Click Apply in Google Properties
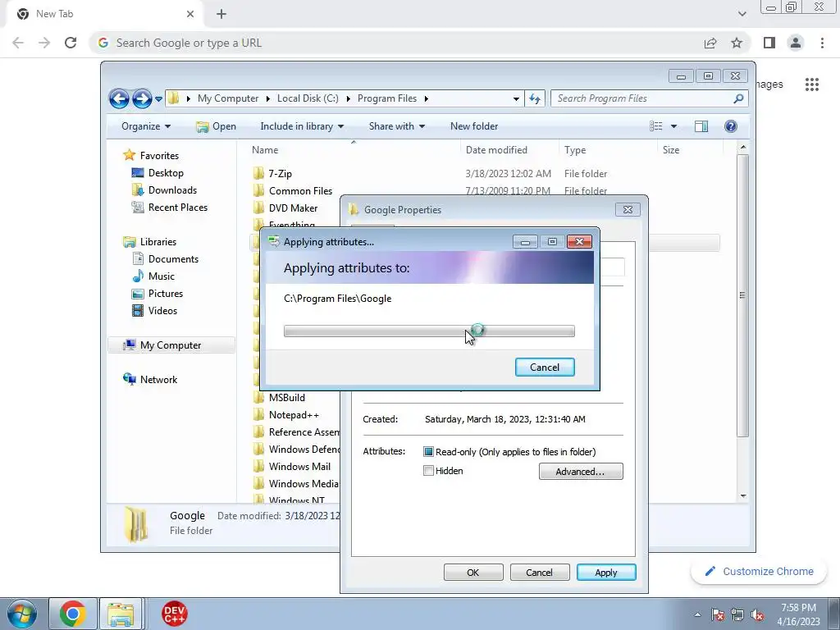 (606, 572)
